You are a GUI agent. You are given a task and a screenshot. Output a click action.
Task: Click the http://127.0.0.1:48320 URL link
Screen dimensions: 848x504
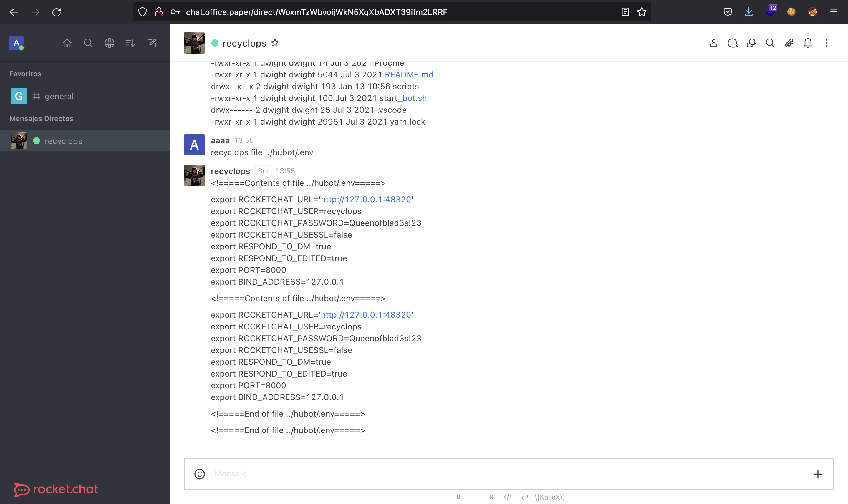365,199
